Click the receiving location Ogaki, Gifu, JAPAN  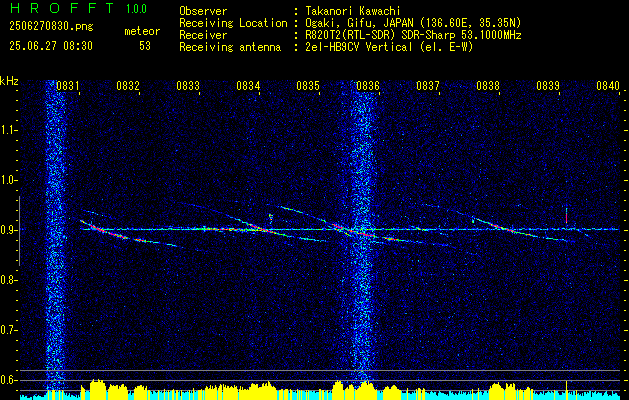pyautogui.click(x=359, y=23)
